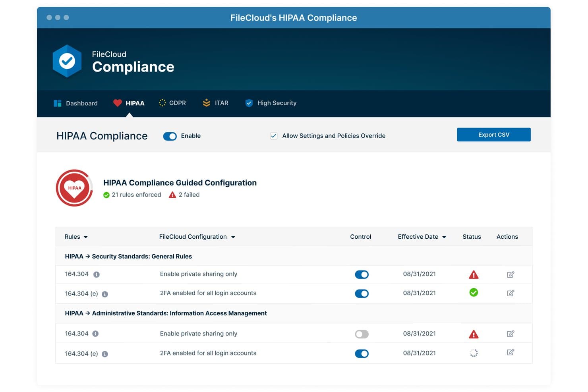
Task: Uncheck Allow Settings and Policies Override
Action: click(x=274, y=136)
